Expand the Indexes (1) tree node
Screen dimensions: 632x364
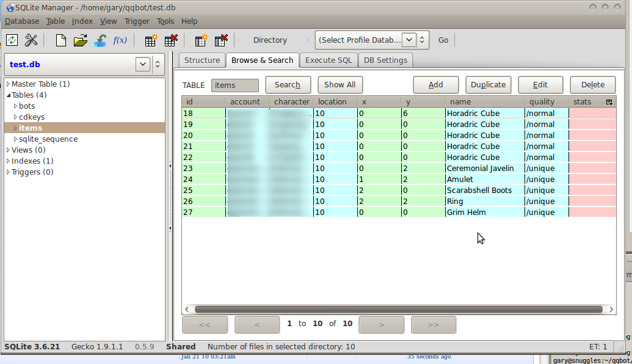(8, 161)
